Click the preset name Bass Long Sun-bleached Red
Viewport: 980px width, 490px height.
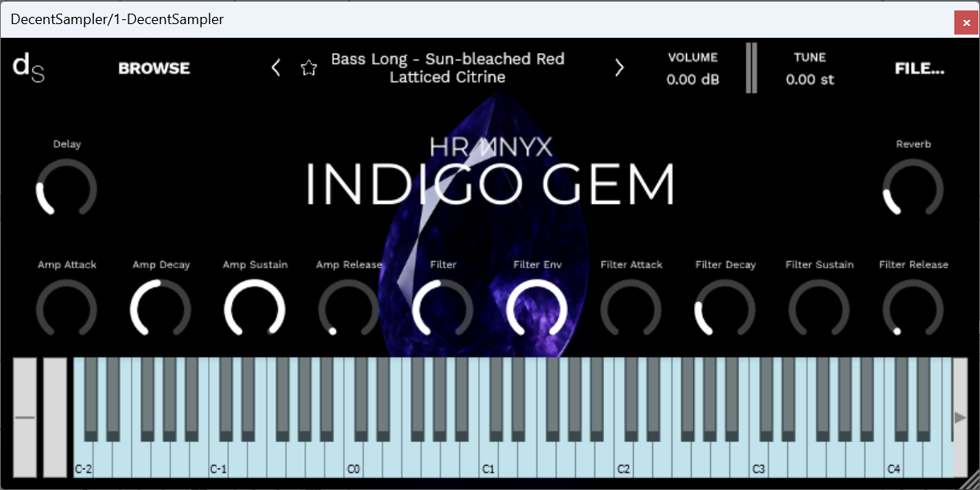click(447, 67)
